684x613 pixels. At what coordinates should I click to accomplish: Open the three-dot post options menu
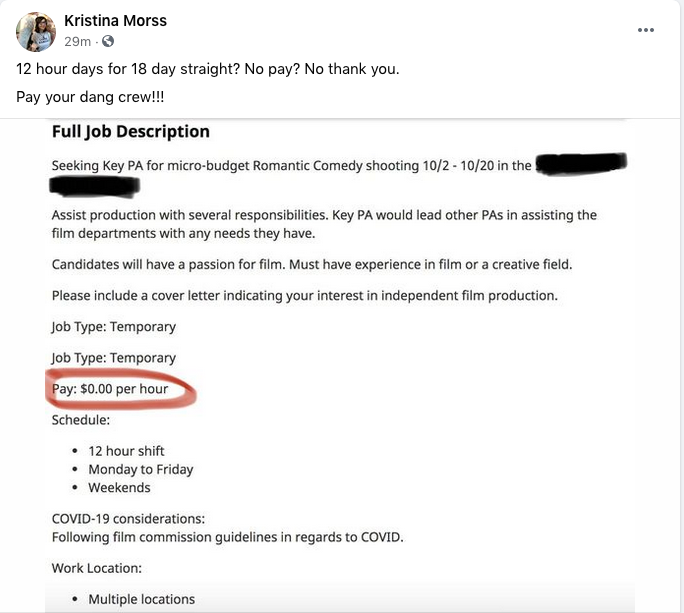(646, 30)
